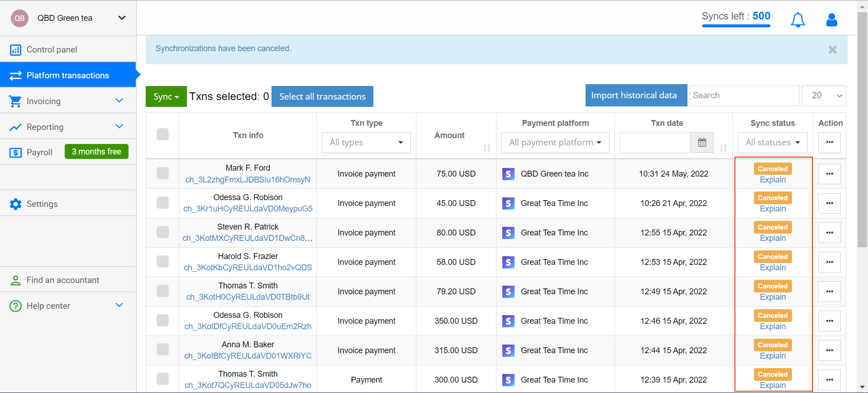The image size is (868, 393).
Task: Click the Settings gear icon
Action: coord(15,204)
